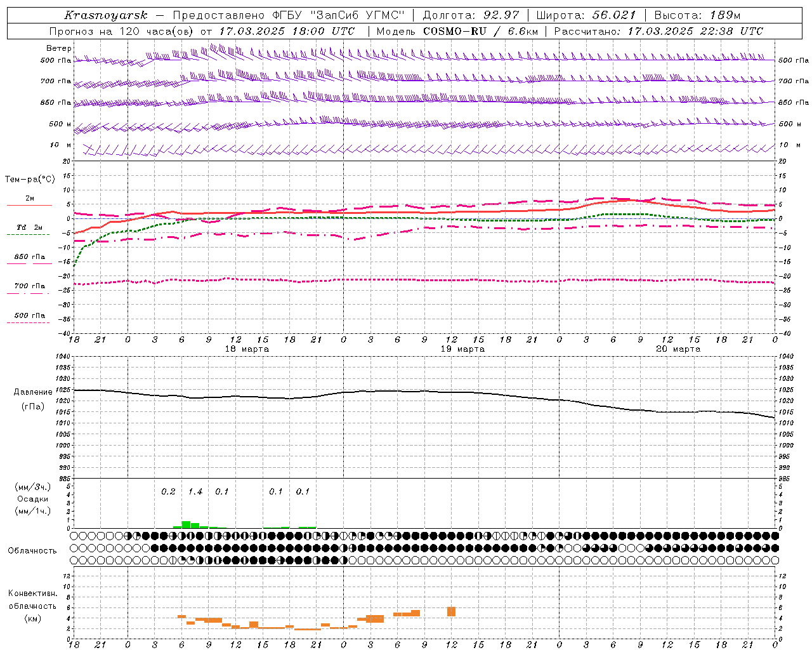Image resolution: width=812 pixels, height=650 pixels.
Task: Click the (км) convective height unit label
Action: coord(32,618)
